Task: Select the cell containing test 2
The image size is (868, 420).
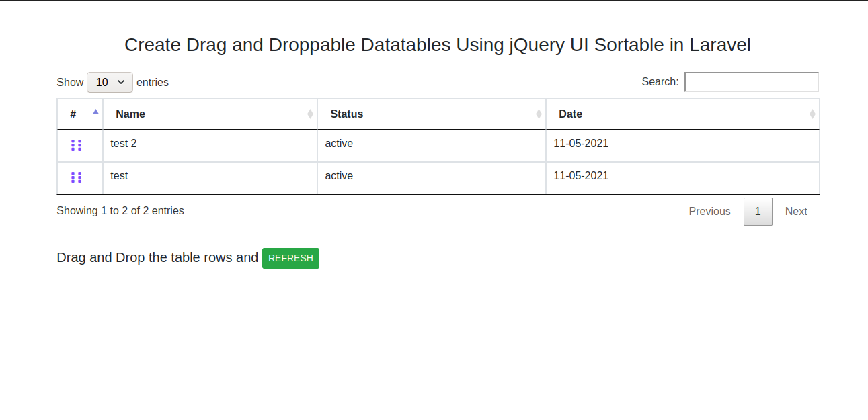Action: [124, 143]
